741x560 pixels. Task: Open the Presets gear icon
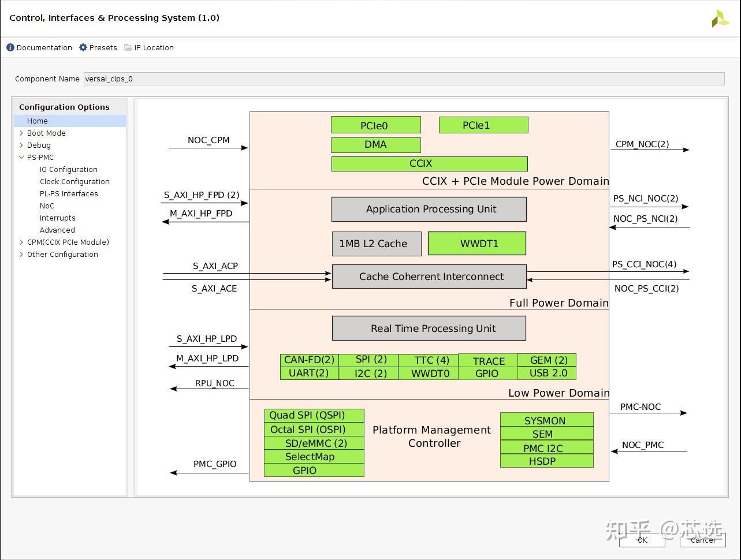pyautogui.click(x=82, y=47)
